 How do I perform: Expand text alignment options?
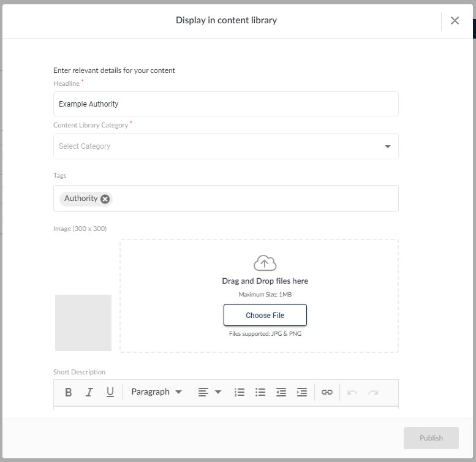click(210, 392)
